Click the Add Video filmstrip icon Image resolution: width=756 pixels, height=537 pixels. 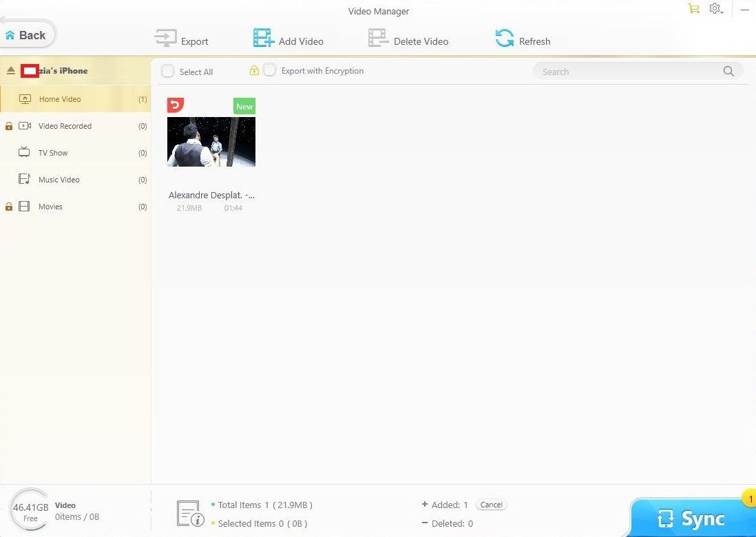(x=263, y=38)
